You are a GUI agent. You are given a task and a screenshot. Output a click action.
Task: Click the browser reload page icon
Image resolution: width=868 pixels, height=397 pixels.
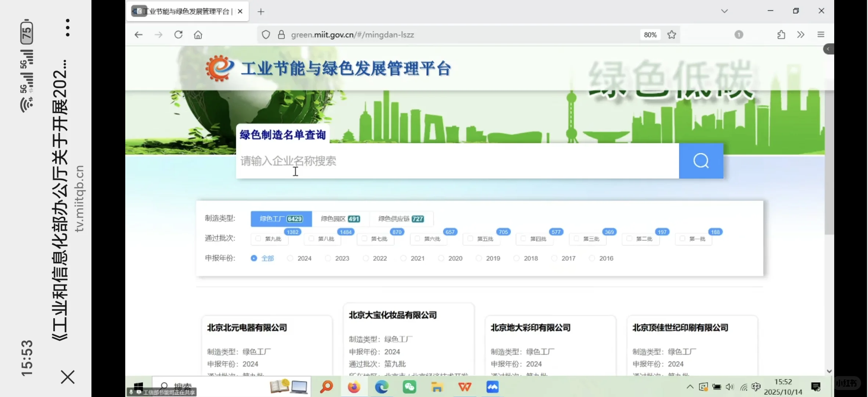[x=179, y=35]
